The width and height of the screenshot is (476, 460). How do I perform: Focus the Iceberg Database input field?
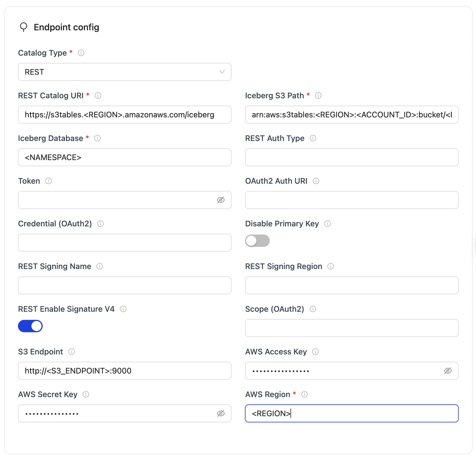125,157
